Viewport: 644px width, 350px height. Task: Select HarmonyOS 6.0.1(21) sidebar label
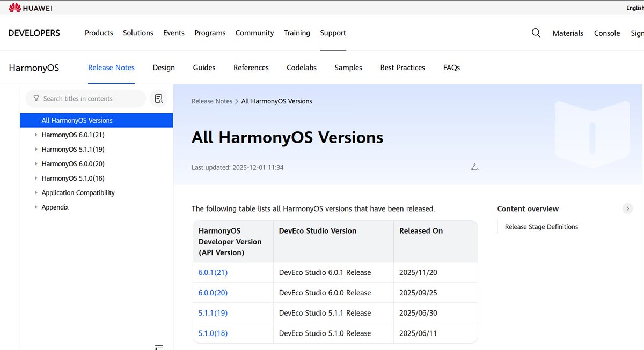(73, 135)
